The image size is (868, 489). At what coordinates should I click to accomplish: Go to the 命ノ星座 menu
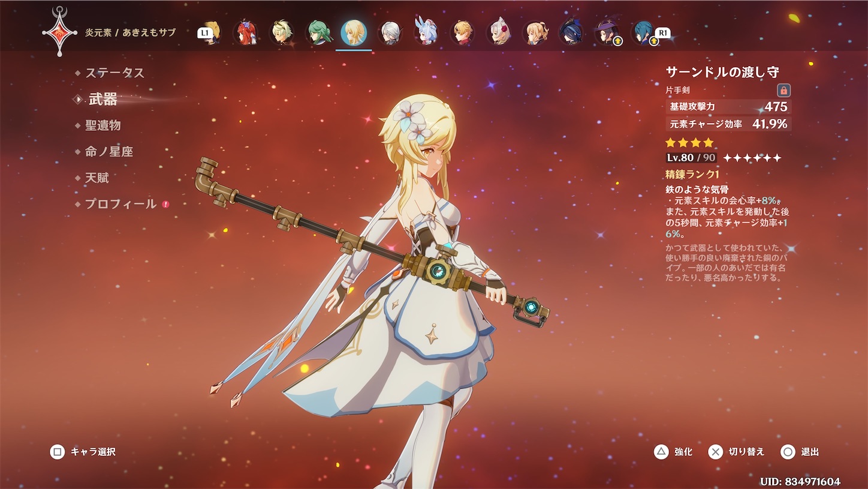pos(109,152)
